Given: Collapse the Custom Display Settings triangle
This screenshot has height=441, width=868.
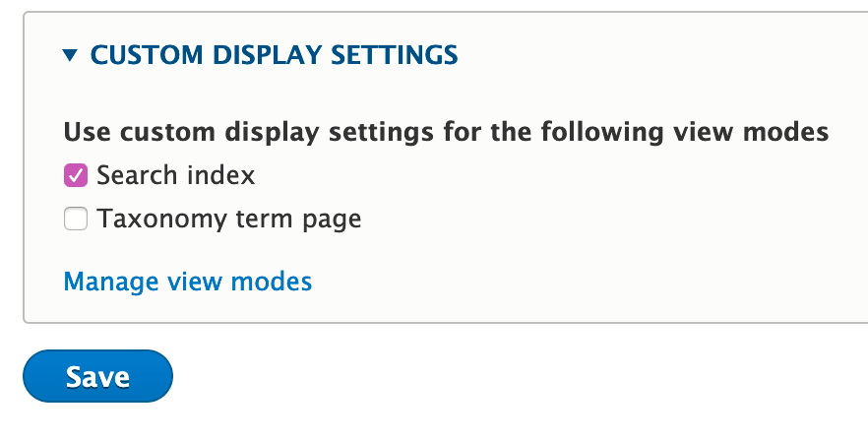Looking at the screenshot, I should pos(69,56).
